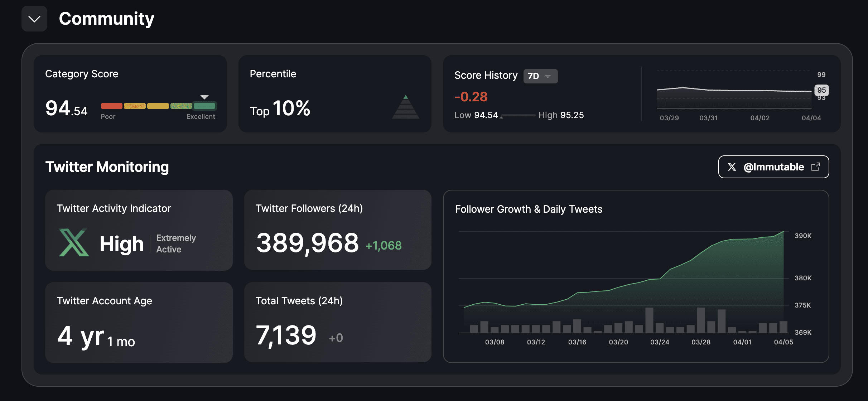Click the +1,068 follower change value

click(x=384, y=246)
